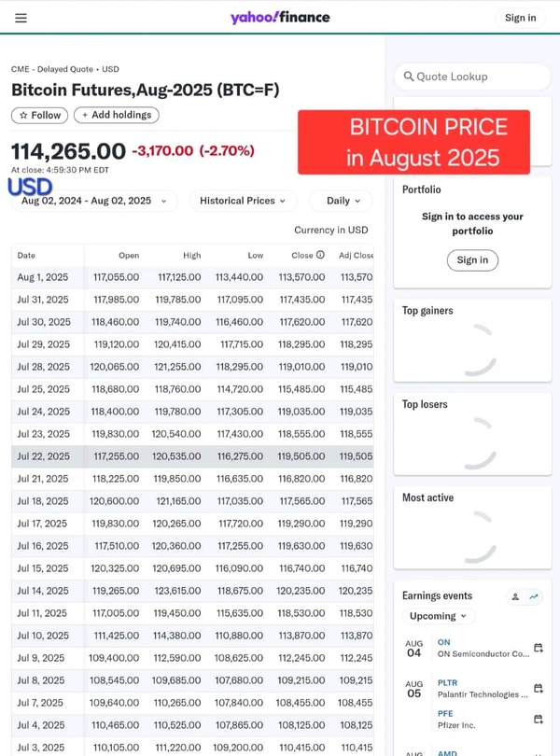Click the Quote Lookup search field
Viewport: 560px width, 756px height.
472,77
